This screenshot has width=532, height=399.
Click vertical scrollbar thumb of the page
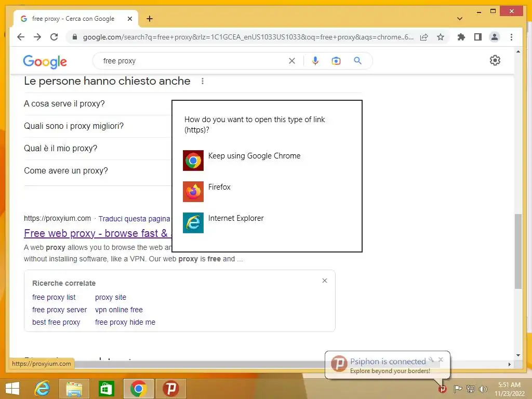point(518,251)
